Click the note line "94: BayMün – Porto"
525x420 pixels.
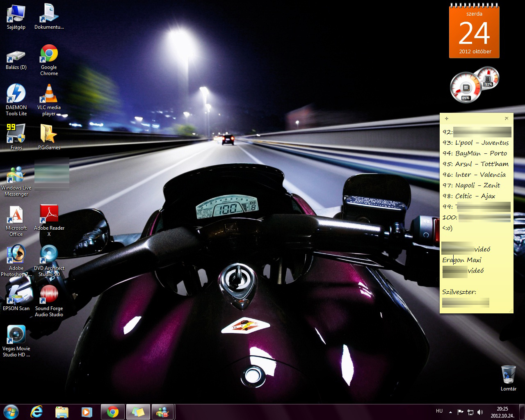pos(475,153)
